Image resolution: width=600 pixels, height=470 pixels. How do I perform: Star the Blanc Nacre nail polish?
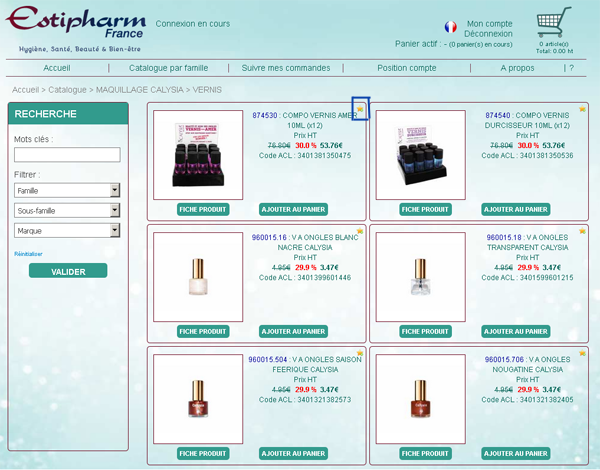pyautogui.click(x=360, y=231)
